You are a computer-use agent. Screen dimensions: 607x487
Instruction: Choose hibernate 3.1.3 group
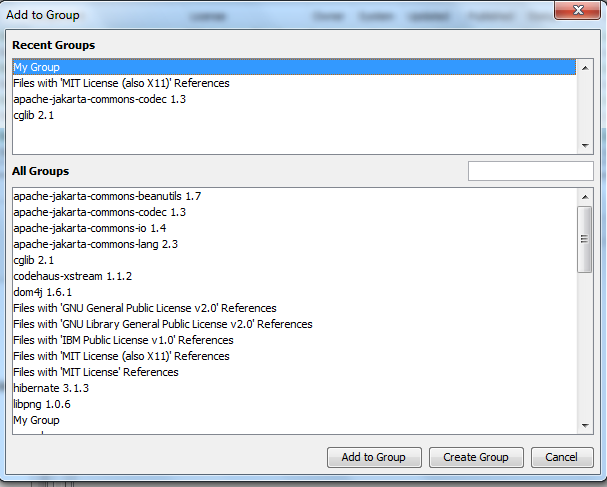[51, 388]
